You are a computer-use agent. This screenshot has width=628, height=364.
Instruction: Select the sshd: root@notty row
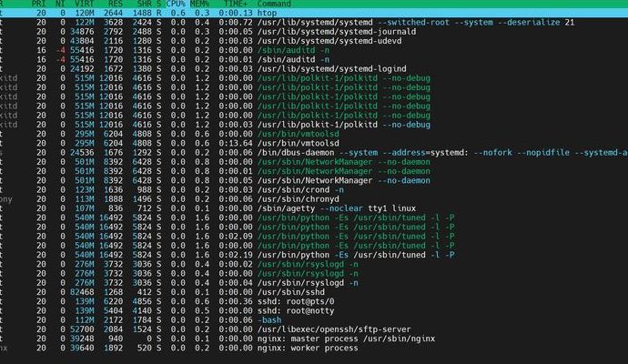click(314, 310)
